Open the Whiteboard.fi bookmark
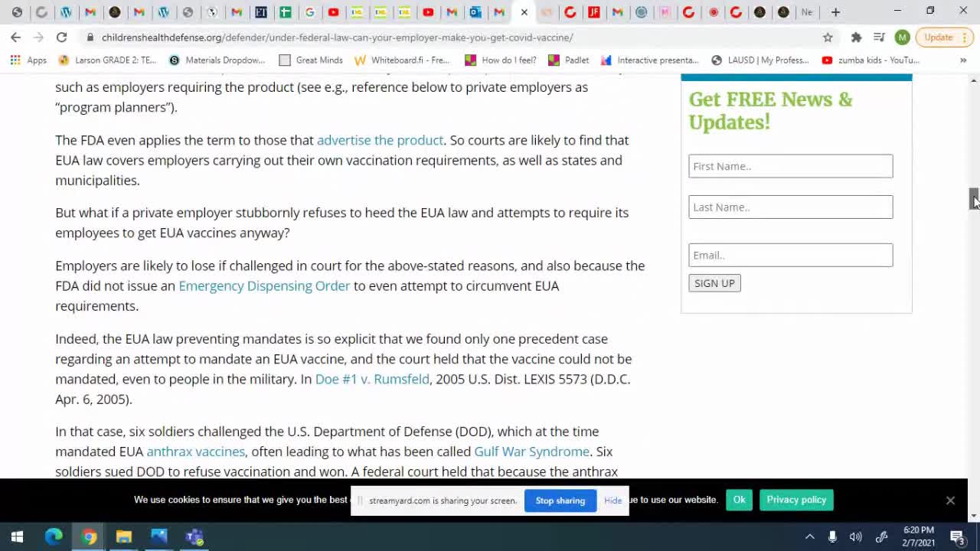980x551 pixels. 402,60
